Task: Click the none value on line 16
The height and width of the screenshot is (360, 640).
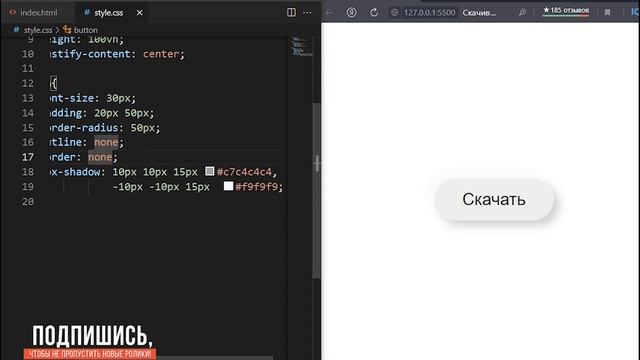Action: pyautogui.click(x=106, y=142)
